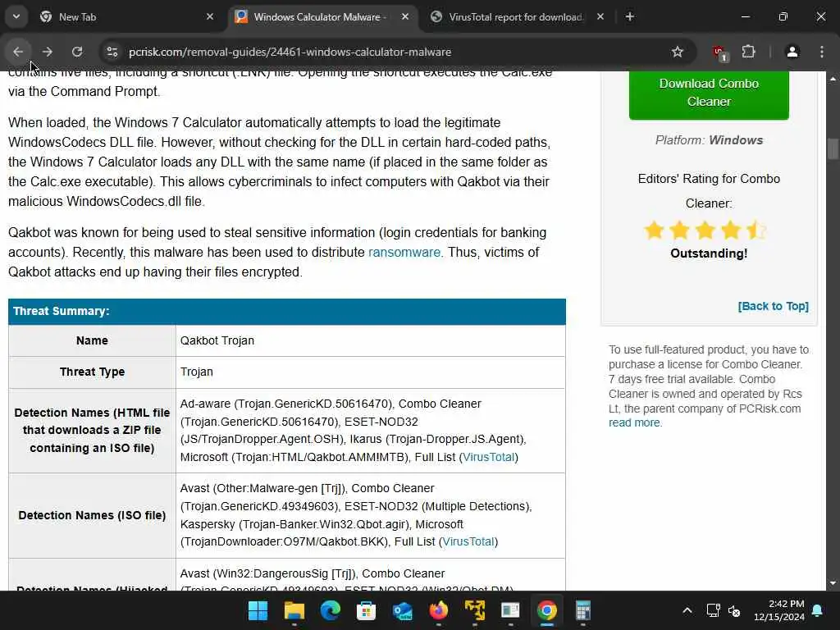Open the Chrome profile menu

(x=792, y=52)
